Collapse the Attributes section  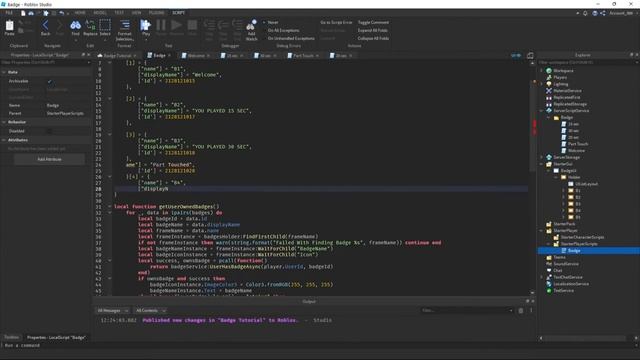(4, 140)
